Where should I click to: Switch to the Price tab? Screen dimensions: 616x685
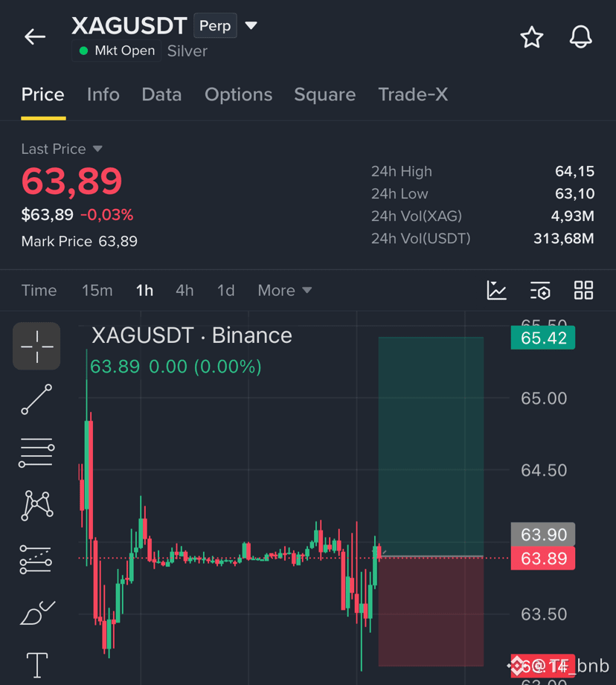(43, 94)
